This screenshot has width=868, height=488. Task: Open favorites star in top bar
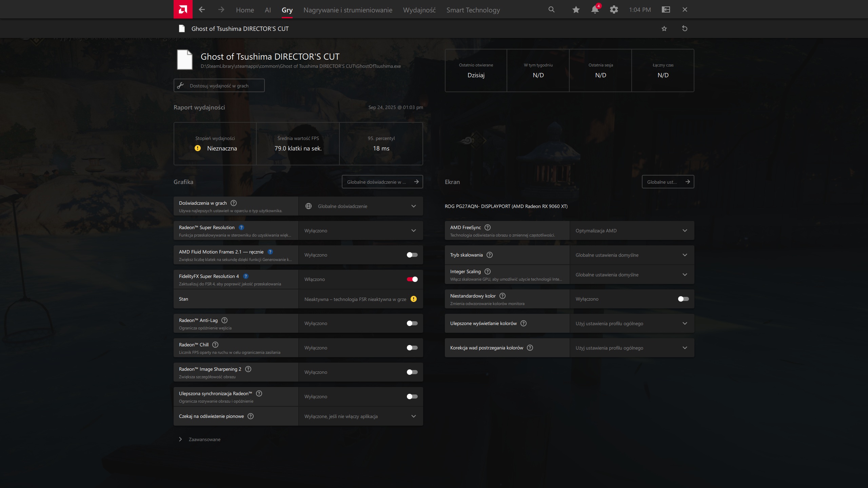tap(576, 9)
